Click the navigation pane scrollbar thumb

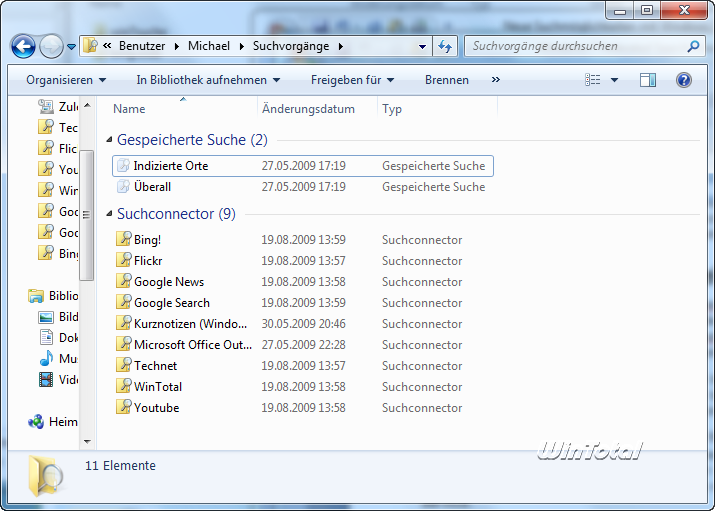click(87, 215)
